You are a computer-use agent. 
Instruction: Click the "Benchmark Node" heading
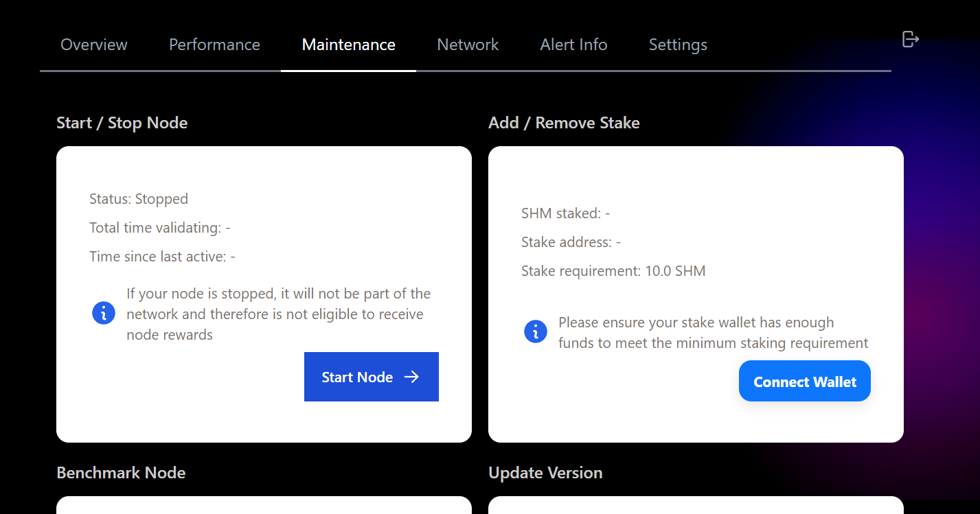[x=121, y=473]
